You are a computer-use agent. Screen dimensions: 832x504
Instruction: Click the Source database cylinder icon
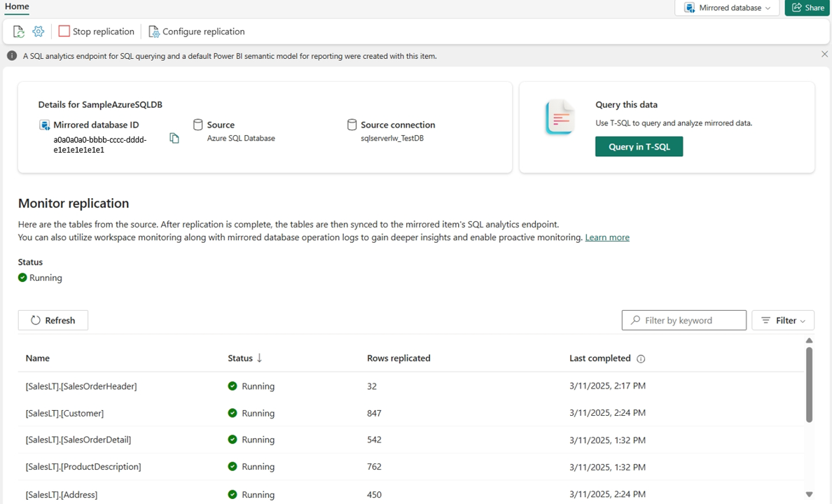[x=198, y=125]
